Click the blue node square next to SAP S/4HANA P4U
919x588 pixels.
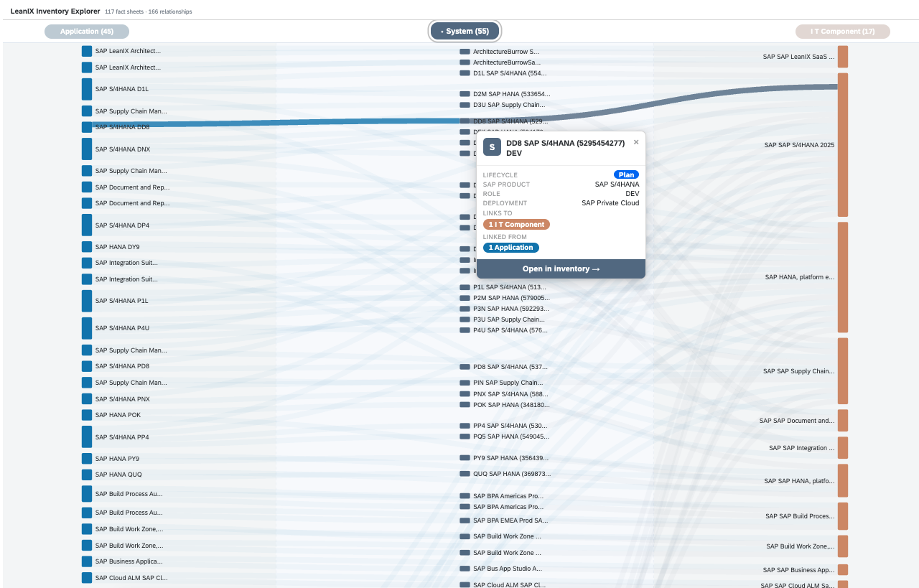coord(87,328)
